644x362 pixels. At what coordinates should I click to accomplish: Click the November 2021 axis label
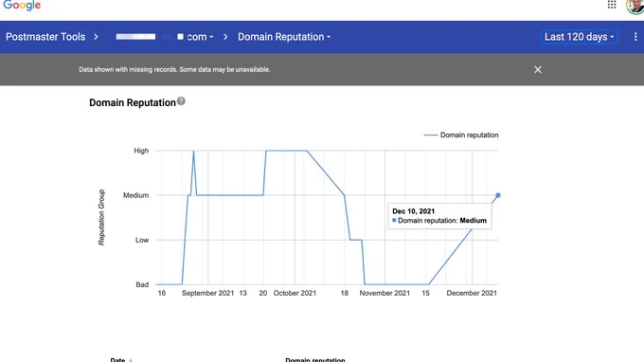tap(385, 293)
